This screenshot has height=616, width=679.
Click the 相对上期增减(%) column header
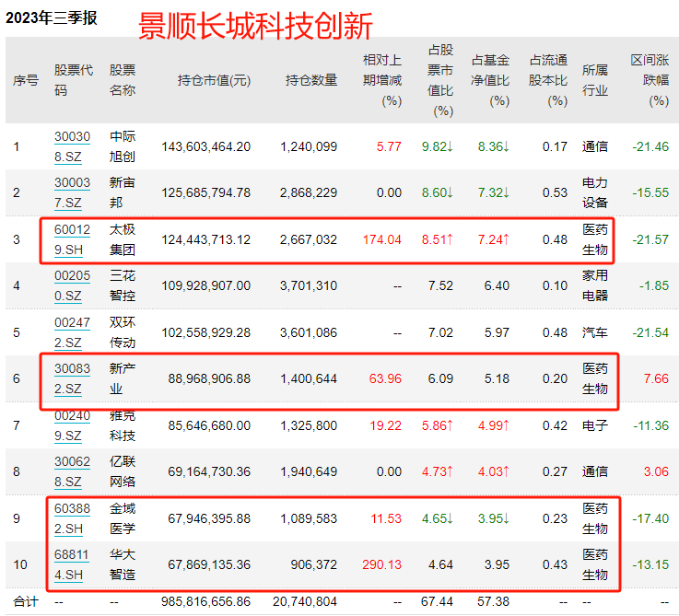tap(382, 80)
